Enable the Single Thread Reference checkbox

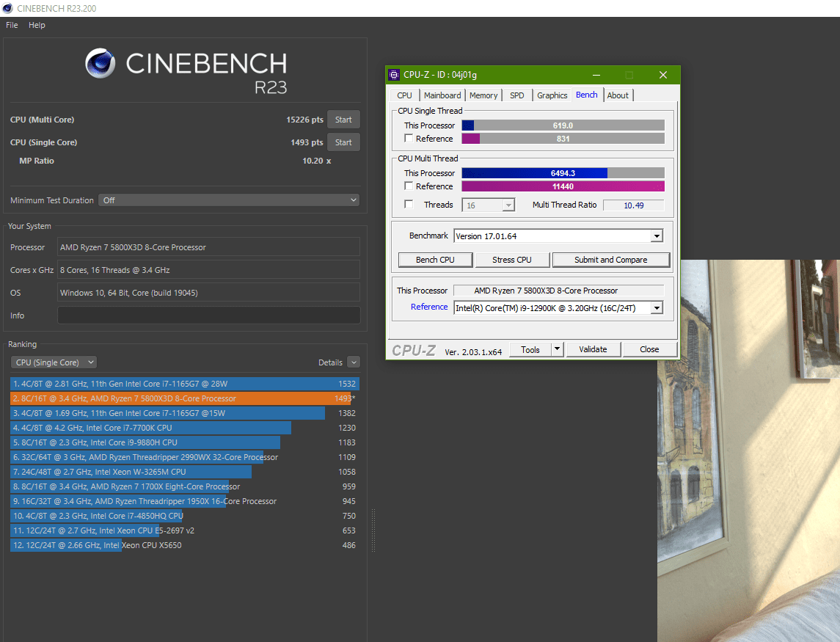click(409, 138)
